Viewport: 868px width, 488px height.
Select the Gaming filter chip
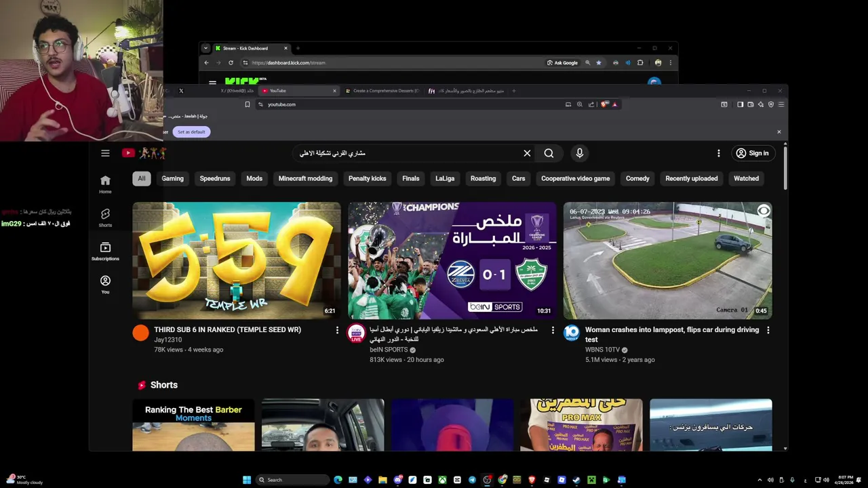tap(172, 178)
